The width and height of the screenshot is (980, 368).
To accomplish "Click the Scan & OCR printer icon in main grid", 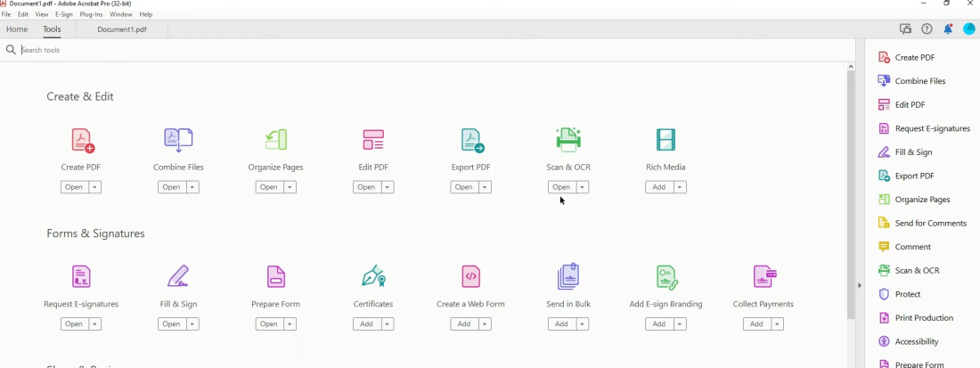I will (568, 139).
